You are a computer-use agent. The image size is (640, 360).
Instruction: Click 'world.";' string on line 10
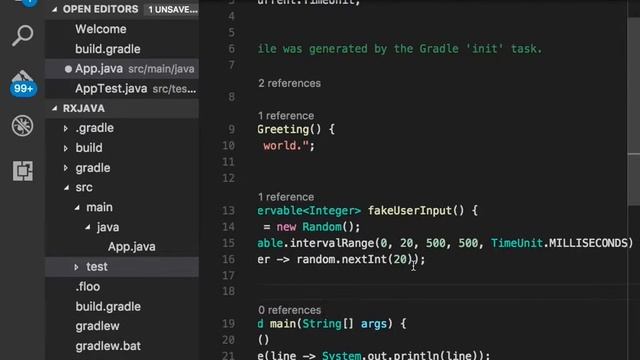pos(289,146)
